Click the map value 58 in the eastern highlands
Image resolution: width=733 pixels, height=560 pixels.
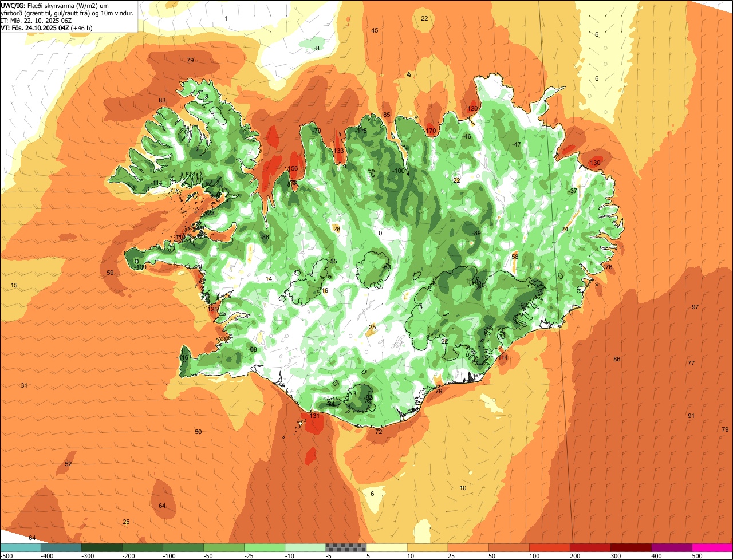515,257
